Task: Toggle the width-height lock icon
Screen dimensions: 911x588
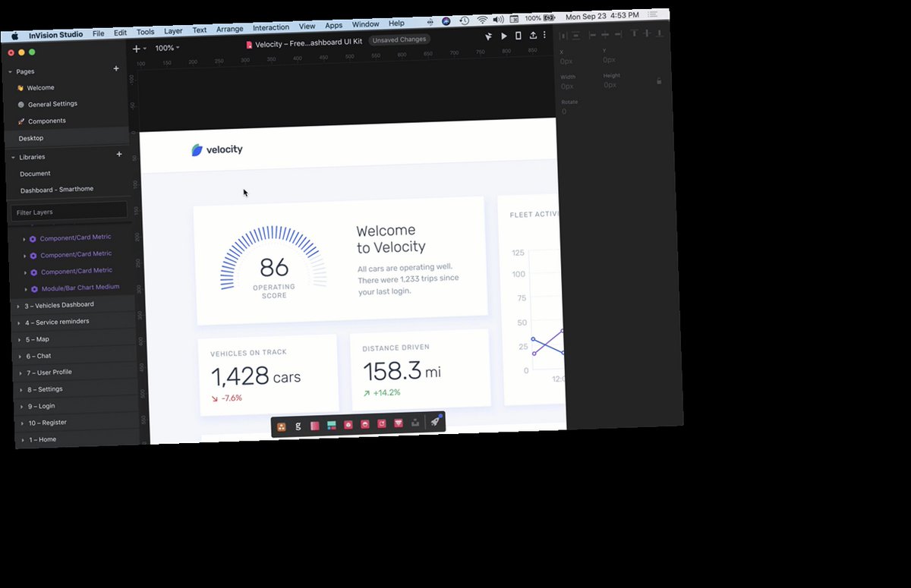Action: coord(658,80)
